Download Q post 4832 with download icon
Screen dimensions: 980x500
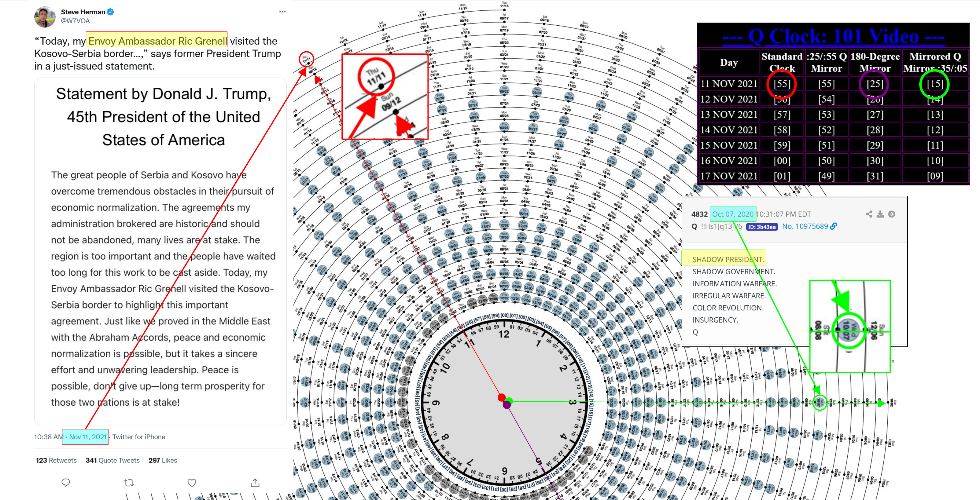click(x=880, y=214)
